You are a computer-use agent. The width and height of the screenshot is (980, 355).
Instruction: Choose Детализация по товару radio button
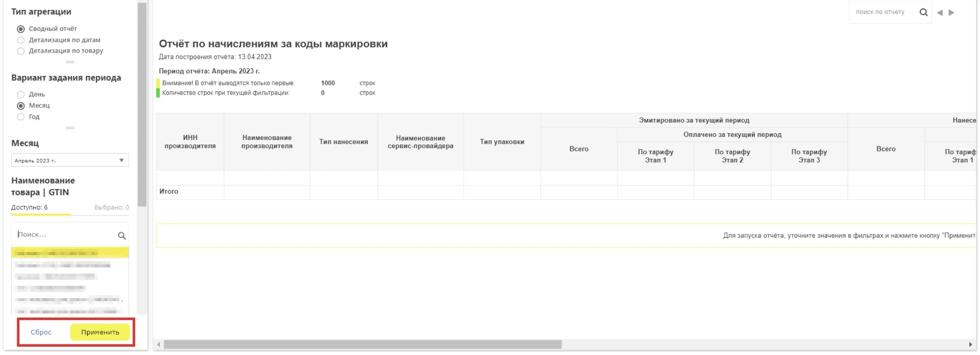[x=21, y=51]
